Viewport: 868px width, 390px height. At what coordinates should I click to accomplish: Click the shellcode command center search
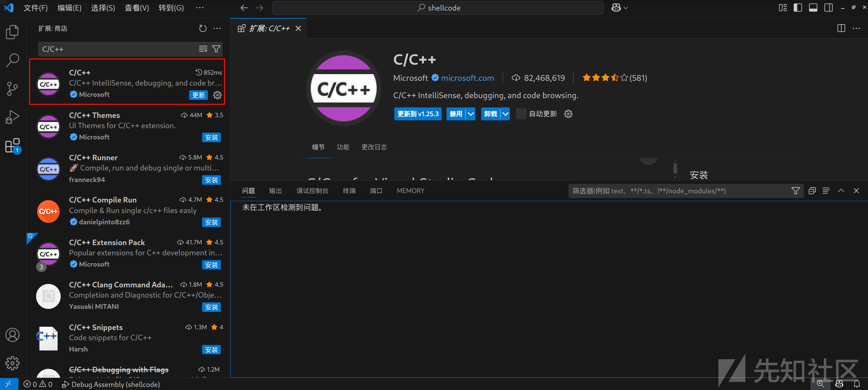438,8
